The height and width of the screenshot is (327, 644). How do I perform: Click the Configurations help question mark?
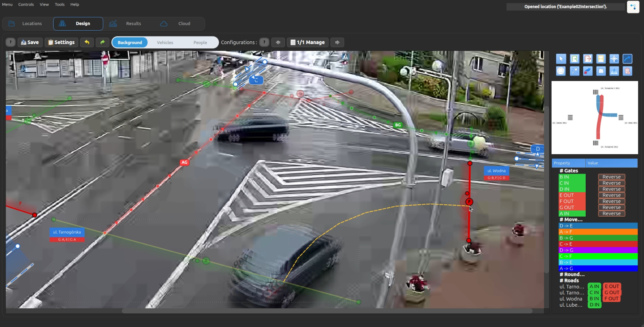point(264,42)
